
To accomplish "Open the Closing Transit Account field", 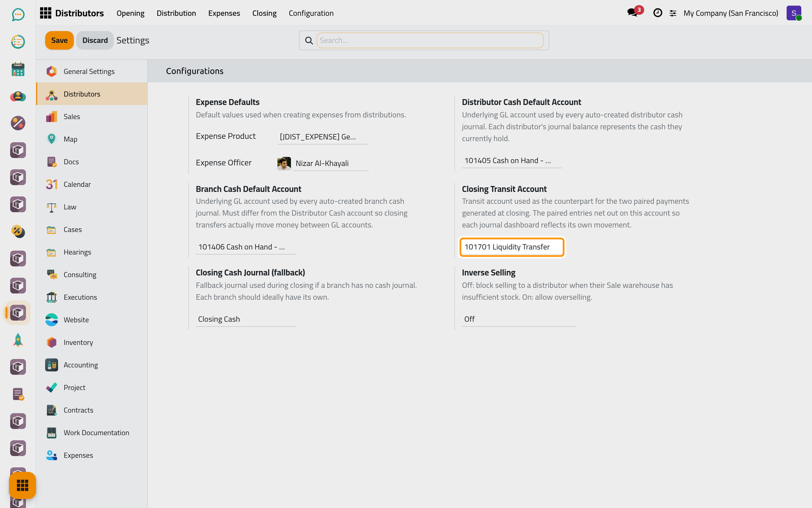I will point(512,247).
